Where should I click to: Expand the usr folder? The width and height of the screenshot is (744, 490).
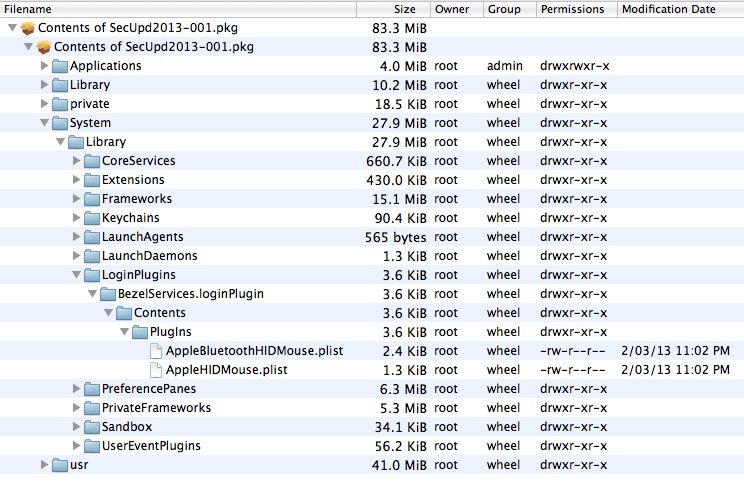coord(45,464)
